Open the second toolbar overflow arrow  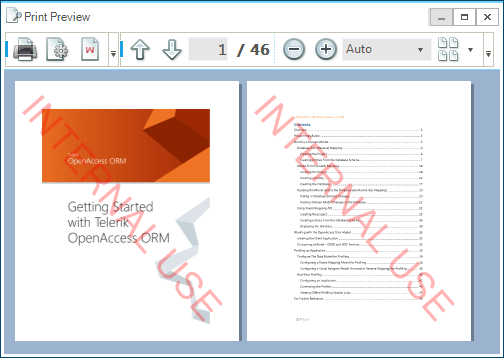coord(488,50)
